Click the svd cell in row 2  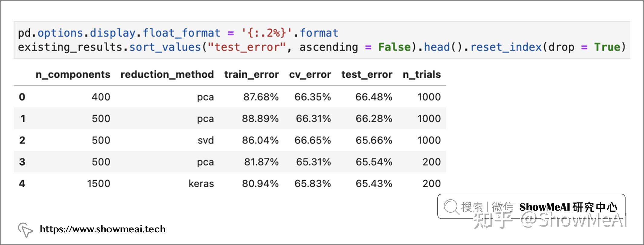tap(206, 140)
